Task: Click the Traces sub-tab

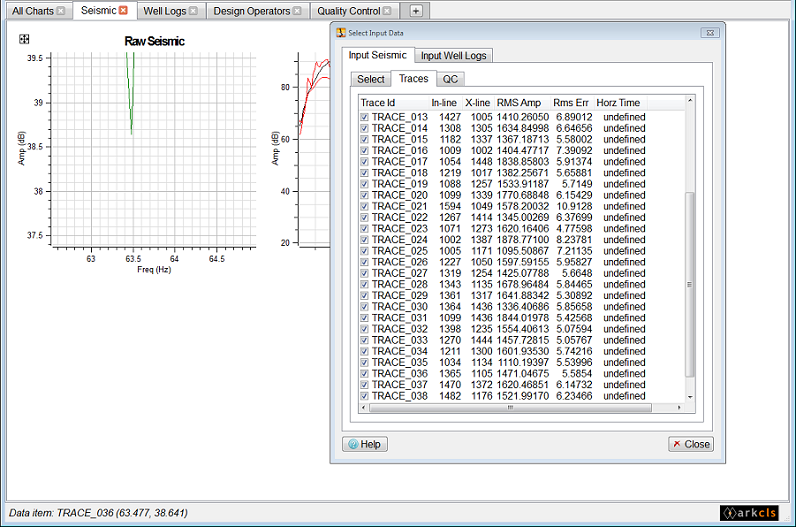Action: 413,78
